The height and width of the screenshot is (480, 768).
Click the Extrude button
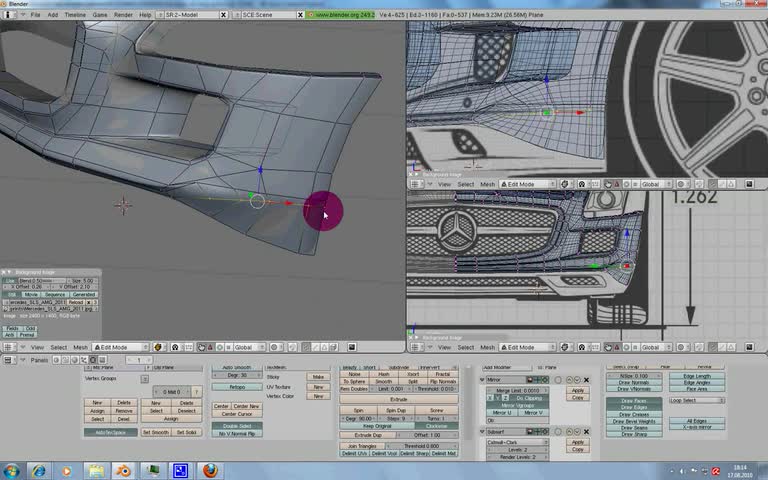point(398,398)
